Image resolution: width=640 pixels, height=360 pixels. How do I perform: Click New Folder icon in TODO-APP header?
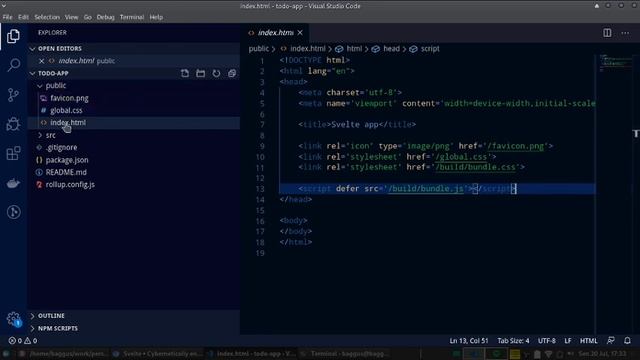point(200,73)
